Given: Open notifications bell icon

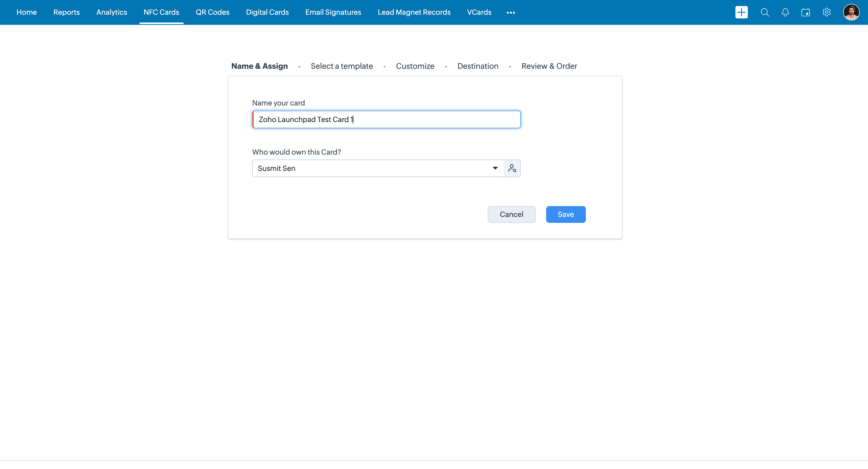Looking at the screenshot, I should (785, 12).
